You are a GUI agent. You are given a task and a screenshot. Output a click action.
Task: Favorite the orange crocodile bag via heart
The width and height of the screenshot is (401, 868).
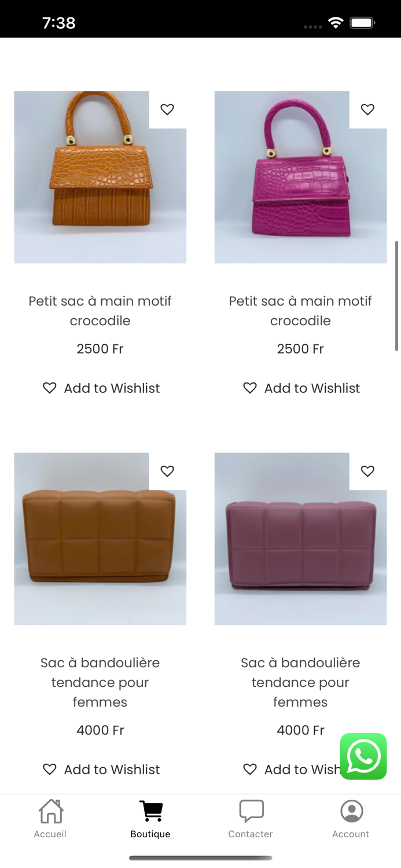[x=167, y=109]
